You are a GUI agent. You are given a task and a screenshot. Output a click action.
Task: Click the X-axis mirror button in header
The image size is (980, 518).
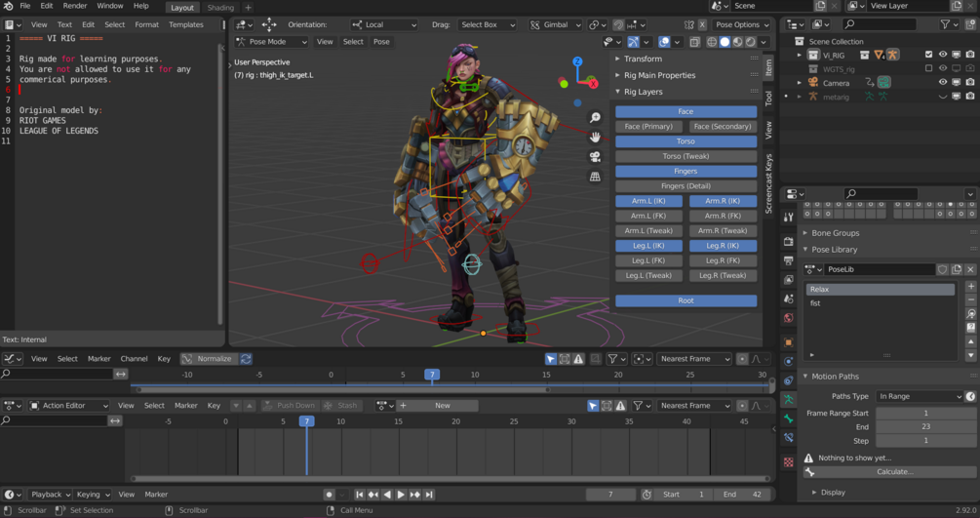coord(702,24)
